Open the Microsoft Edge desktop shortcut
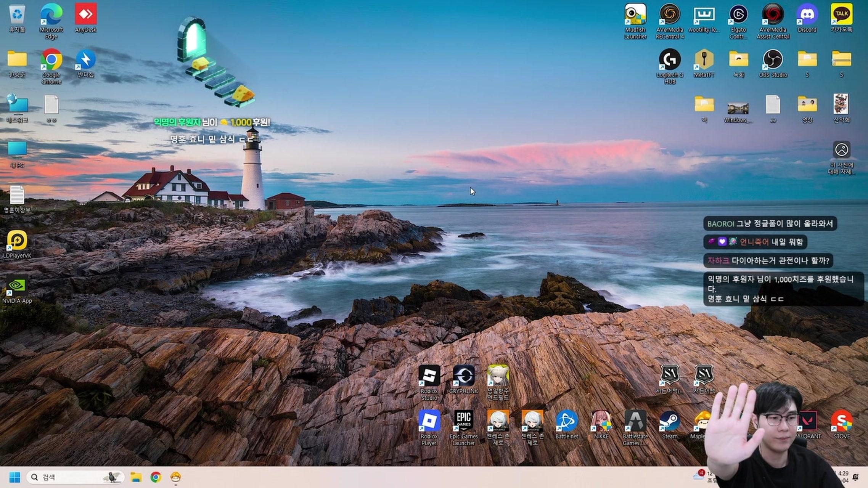The height and width of the screenshot is (488, 868). click(51, 15)
